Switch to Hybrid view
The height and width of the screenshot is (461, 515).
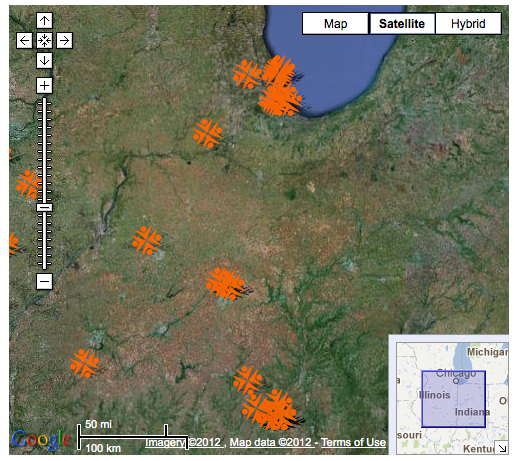tap(468, 24)
